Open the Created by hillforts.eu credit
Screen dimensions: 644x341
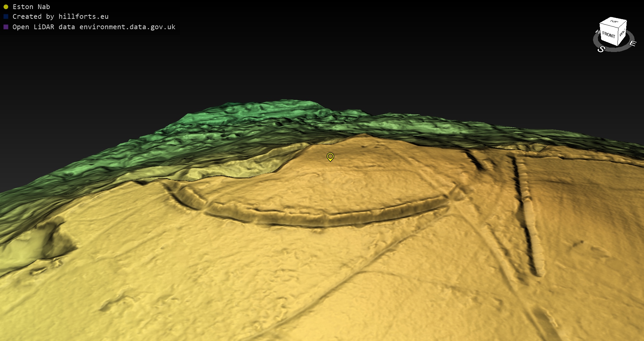pyautogui.click(x=60, y=16)
